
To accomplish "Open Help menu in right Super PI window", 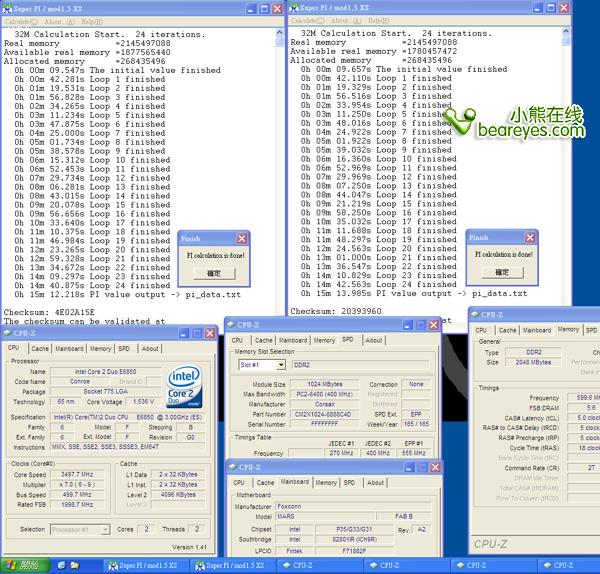I will (379, 21).
